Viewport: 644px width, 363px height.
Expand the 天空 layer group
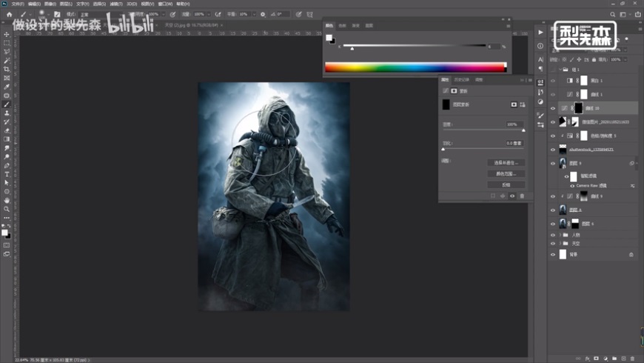[560, 244]
